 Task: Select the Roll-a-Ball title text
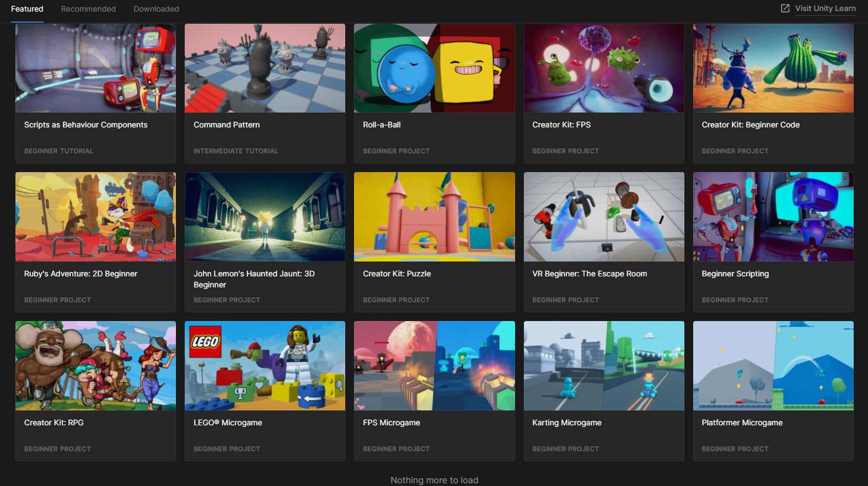(x=382, y=125)
